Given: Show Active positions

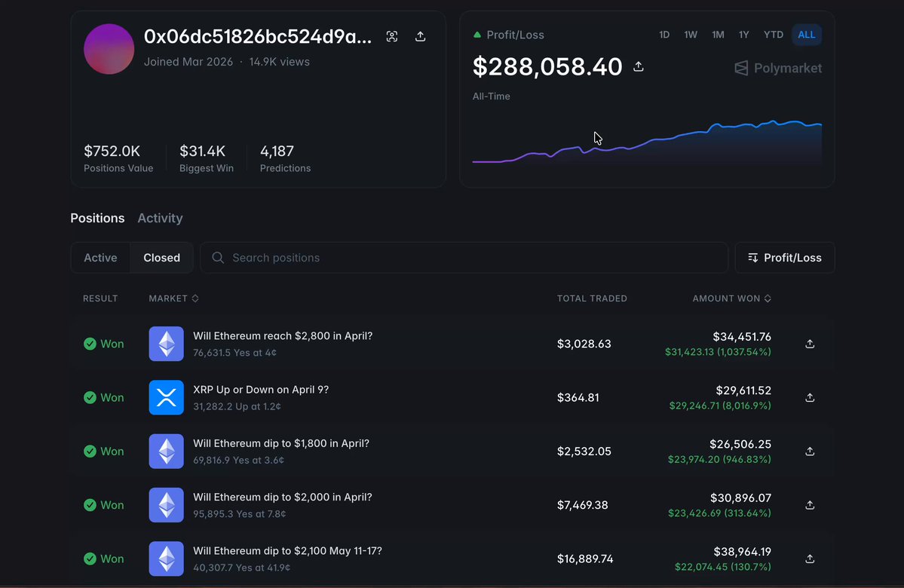Looking at the screenshot, I should pyautogui.click(x=100, y=258).
